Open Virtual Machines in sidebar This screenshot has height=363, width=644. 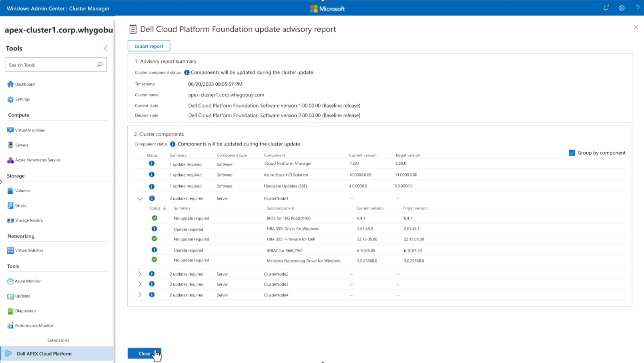coord(30,130)
